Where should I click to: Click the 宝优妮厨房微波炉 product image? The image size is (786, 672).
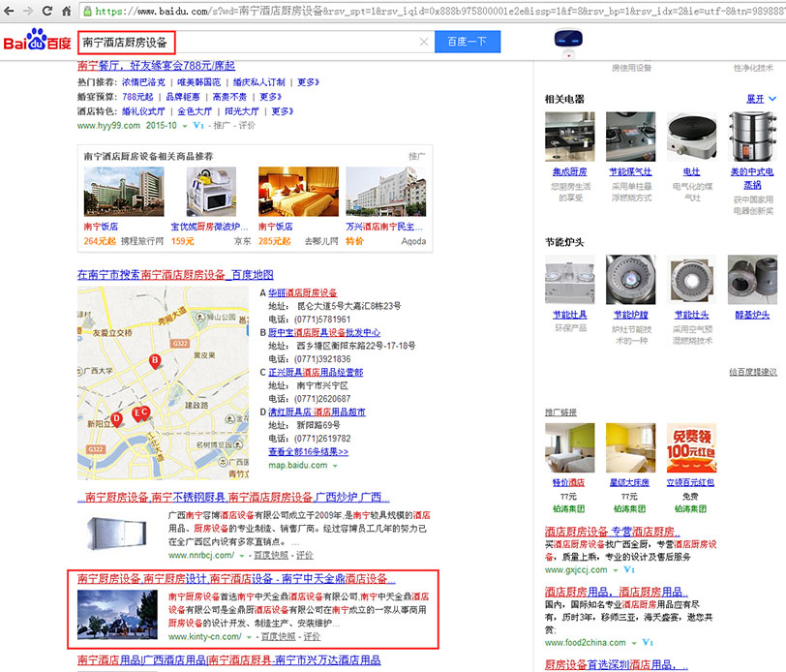point(211,192)
